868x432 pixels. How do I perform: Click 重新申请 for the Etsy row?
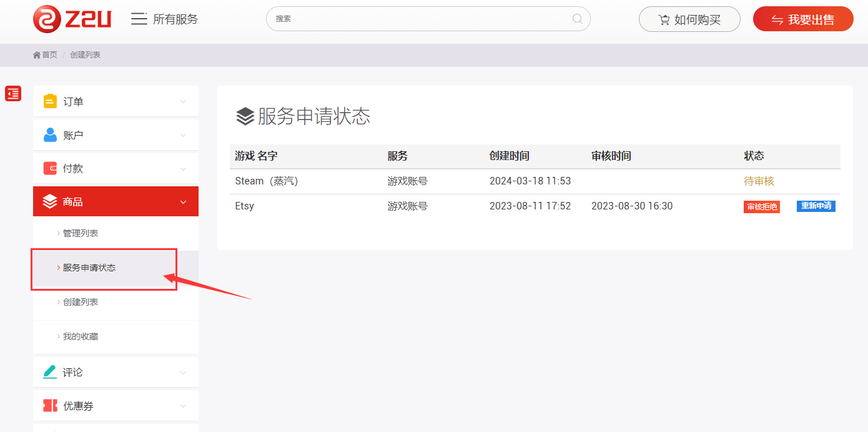coord(816,206)
